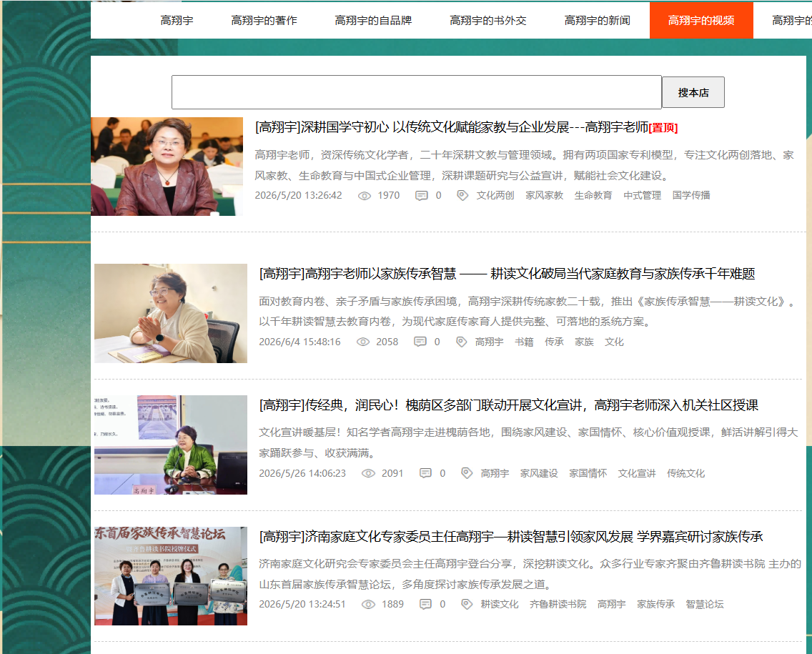Click the view count eye icon beside 1970
Image resolution: width=812 pixels, height=654 pixels.
point(365,196)
